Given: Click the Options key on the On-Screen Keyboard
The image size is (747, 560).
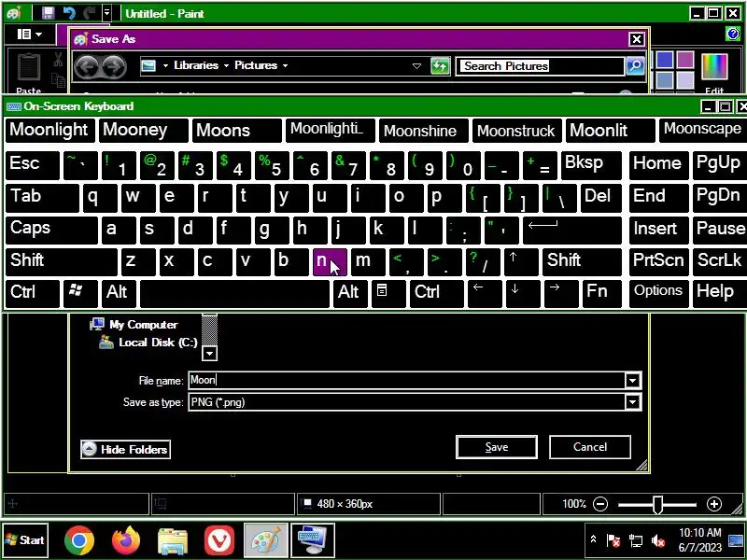Looking at the screenshot, I should pyautogui.click(x=659, y=293).
